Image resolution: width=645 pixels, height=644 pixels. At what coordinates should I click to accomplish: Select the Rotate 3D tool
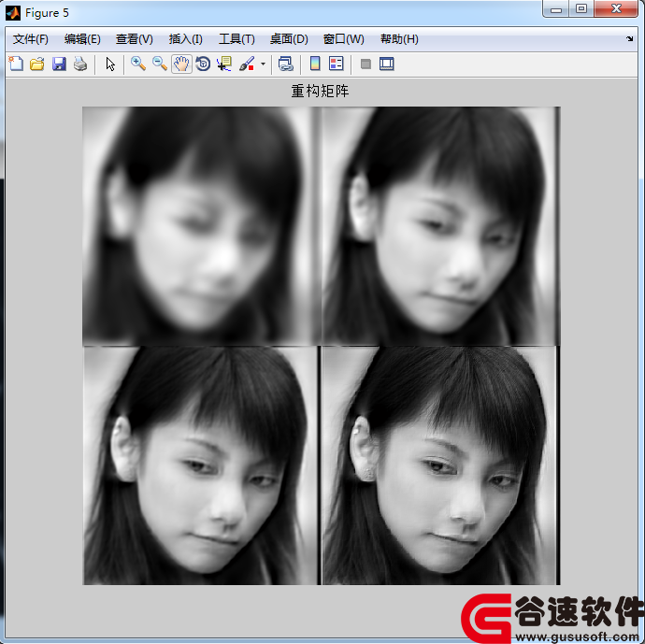tap(203, 64)
